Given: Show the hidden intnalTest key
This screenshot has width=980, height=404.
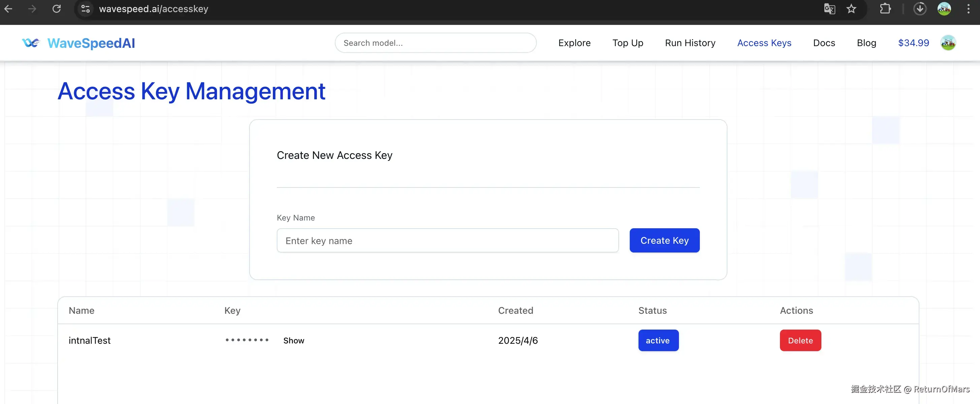Looking at the screenshot, I should [x=293, y=340].
